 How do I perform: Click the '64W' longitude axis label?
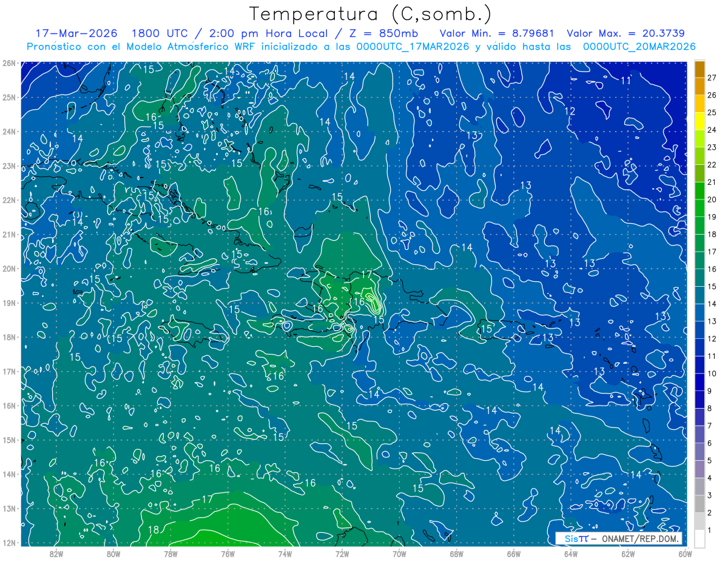(x=570, y=554)
